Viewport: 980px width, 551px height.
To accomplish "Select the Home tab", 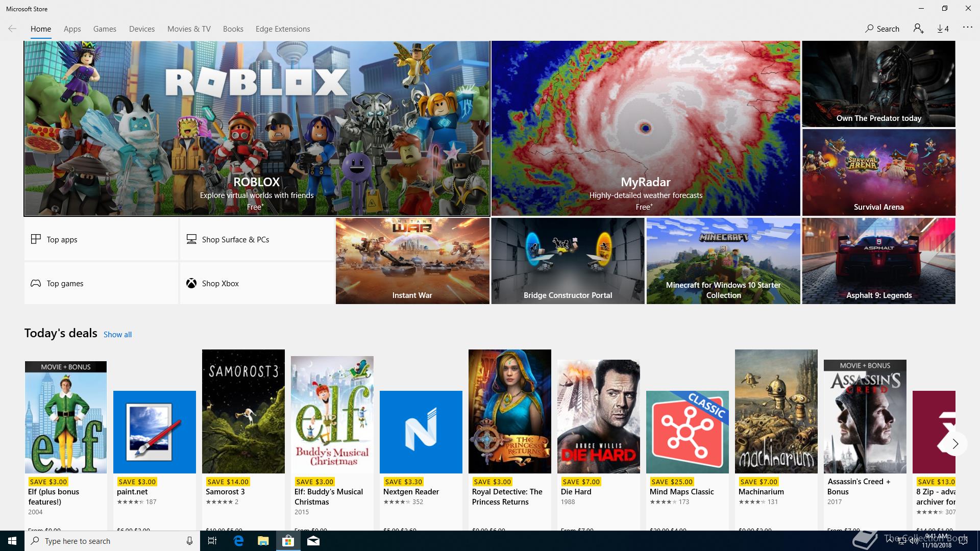I will click(x=41, y=29).
